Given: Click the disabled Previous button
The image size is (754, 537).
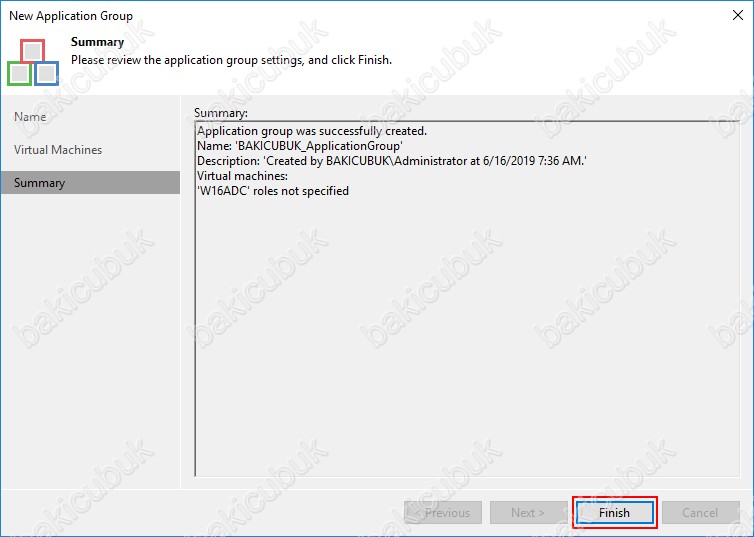Looking at the screenshot, I should coord(443,512).
